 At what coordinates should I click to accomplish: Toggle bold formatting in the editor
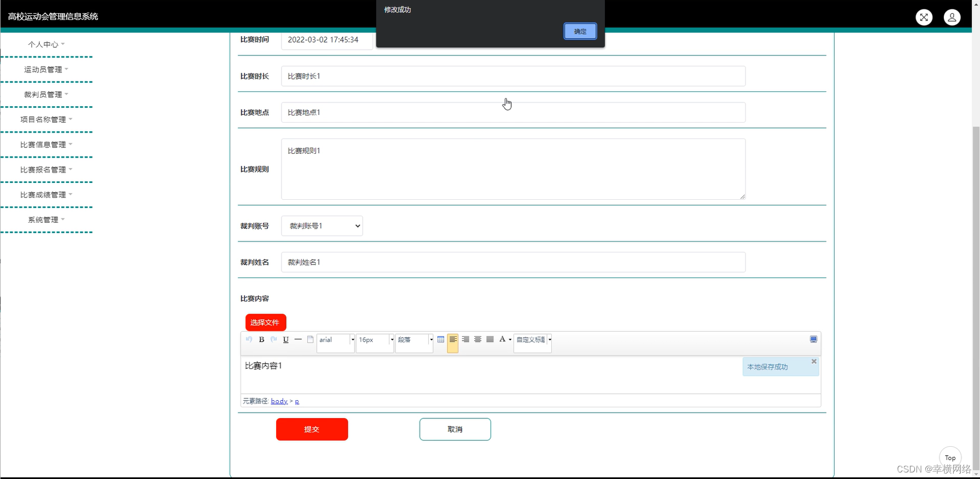261,339
